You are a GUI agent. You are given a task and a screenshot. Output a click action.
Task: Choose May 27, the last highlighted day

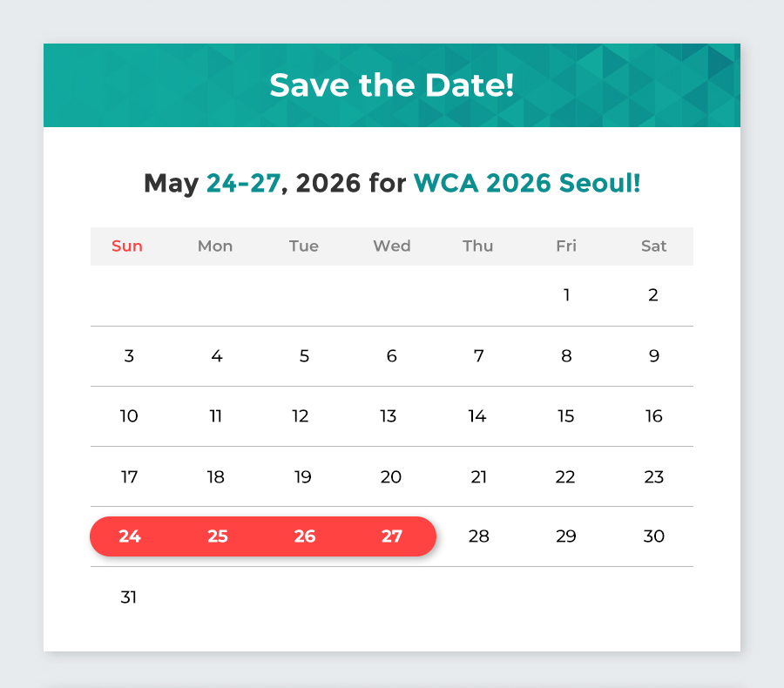(x=392, y=536)
